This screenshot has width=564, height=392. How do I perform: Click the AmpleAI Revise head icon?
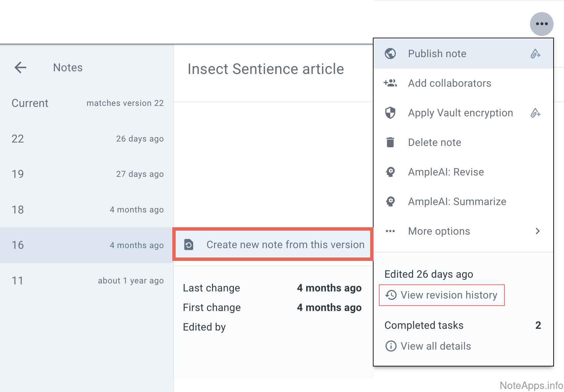coord(390,172)
